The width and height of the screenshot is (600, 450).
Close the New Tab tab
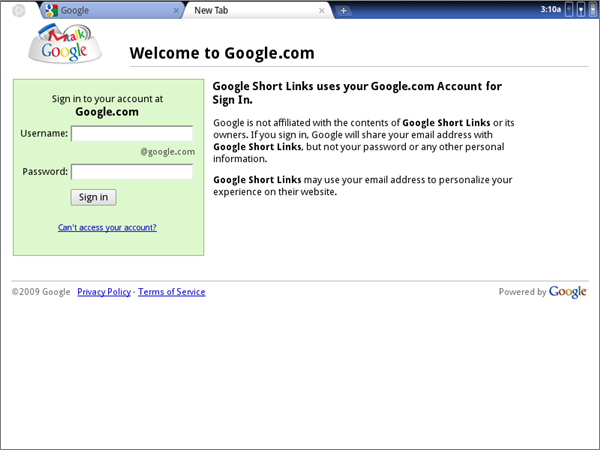(x=322, y=11)
